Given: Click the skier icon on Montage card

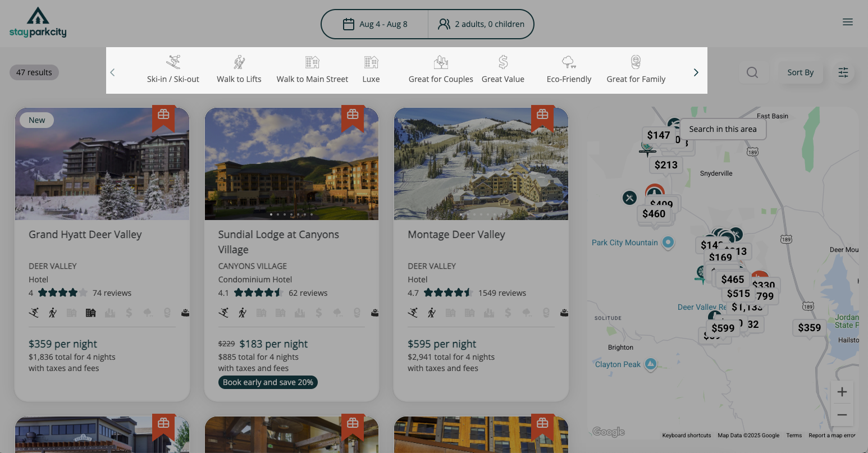Looking at the screenshot, I should [413, 313].
